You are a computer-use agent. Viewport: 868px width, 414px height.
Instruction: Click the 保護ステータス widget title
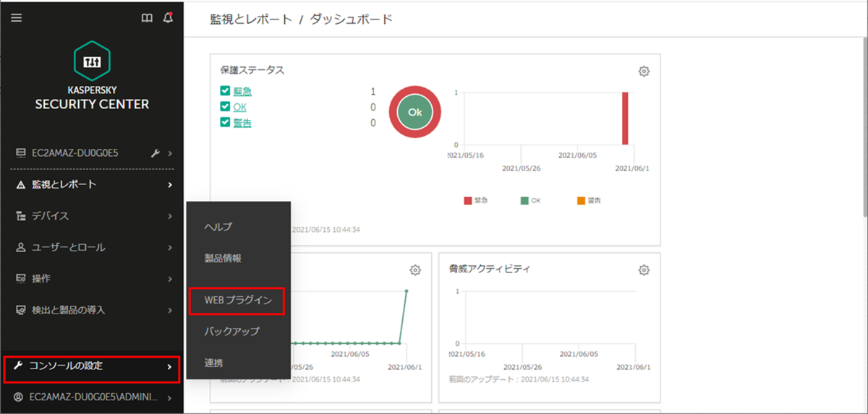pos(252,70)
